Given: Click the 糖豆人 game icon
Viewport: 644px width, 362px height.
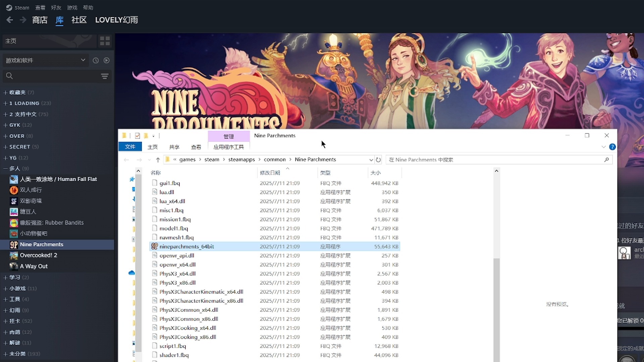Looking at the screenshot, I should point(14,212).
